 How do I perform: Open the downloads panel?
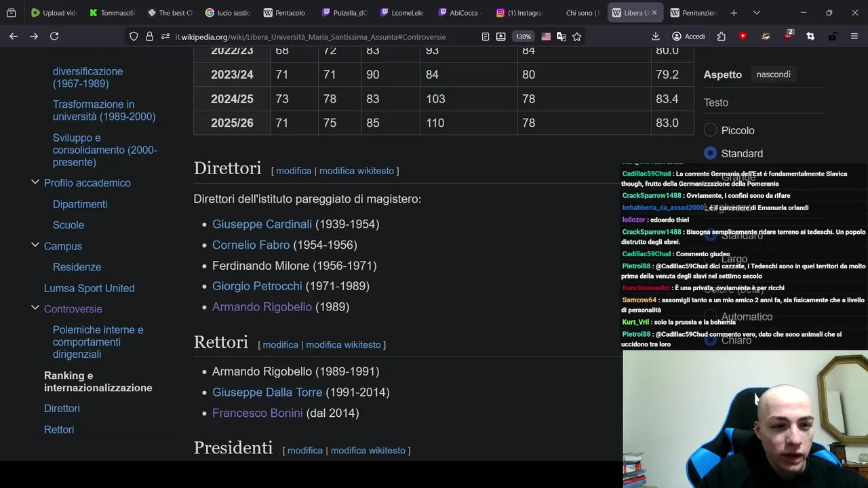click(655, 37)
